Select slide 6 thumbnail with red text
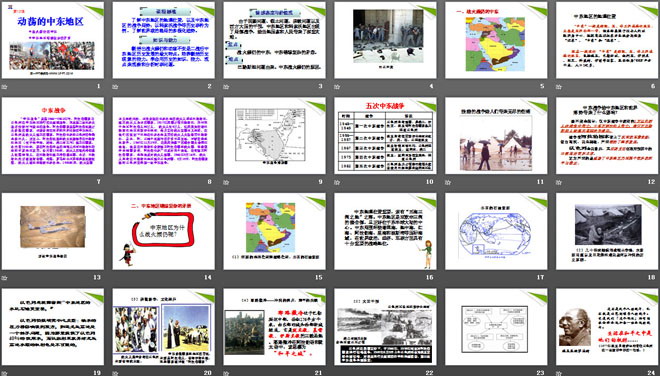 (x=607, y=40)
